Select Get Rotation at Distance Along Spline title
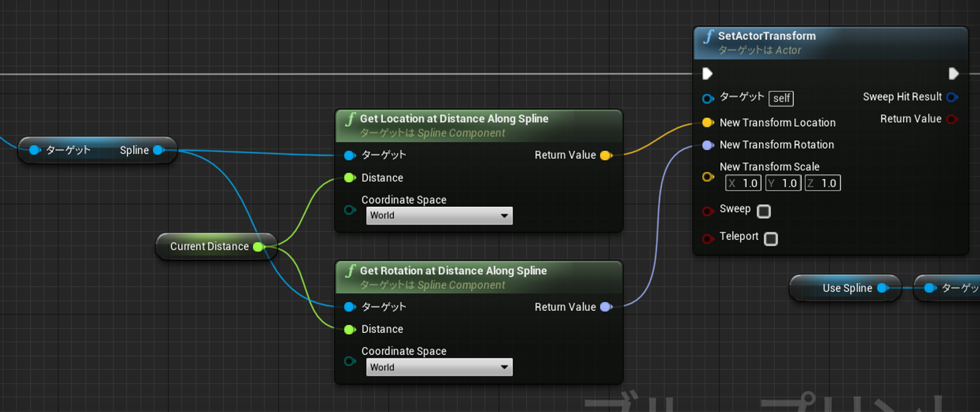980x412 pixels. [x=453, y=270]
